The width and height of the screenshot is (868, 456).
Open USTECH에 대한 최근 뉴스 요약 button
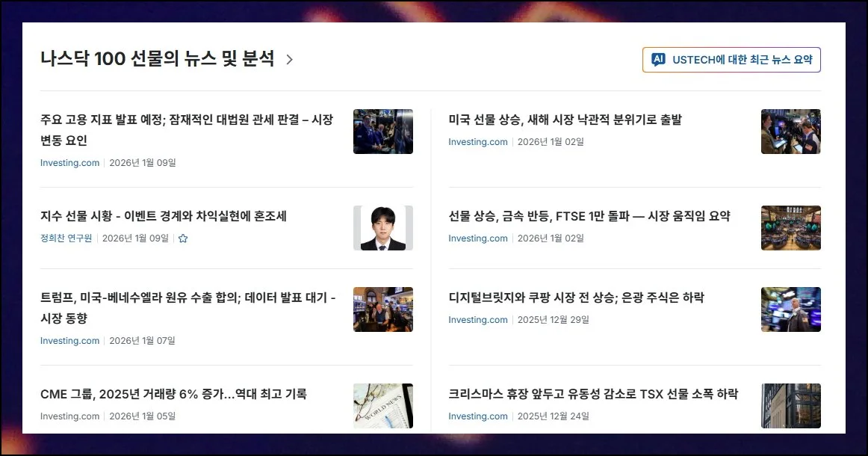(731, 60)
